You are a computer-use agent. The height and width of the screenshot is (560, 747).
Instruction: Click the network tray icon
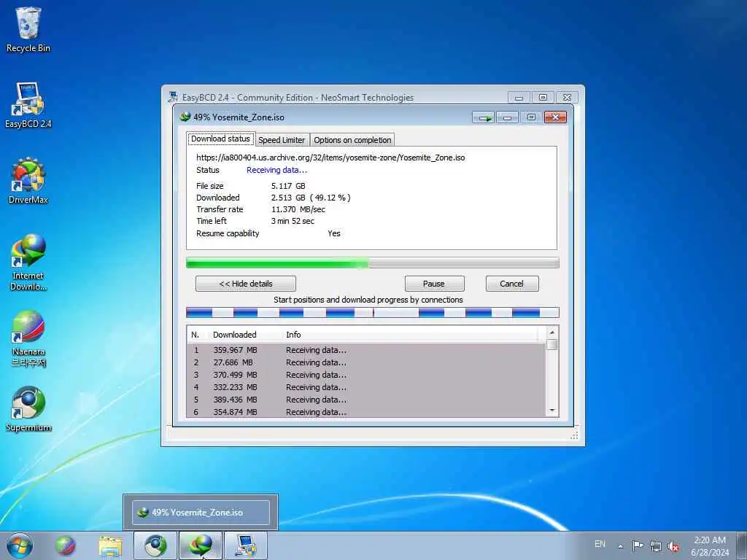(x=656, y=546)
